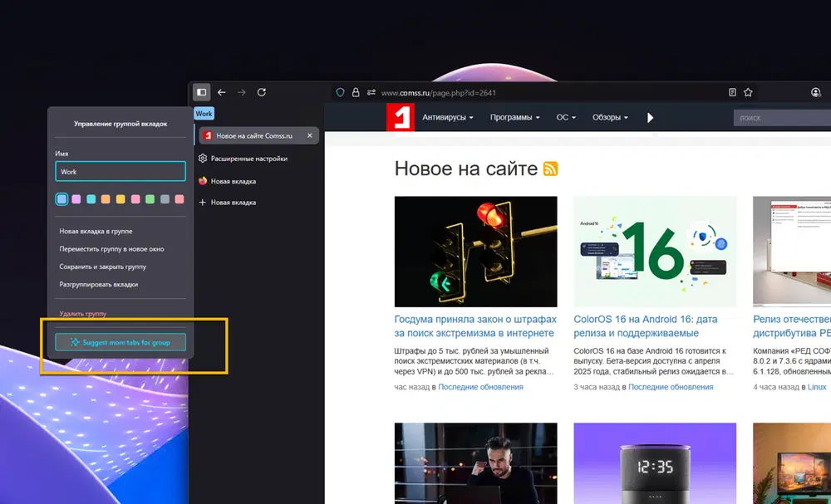This screenshot has height=504, width=831.
Task: Open the site permissions icon in address bar
Action: pos(371,92)
